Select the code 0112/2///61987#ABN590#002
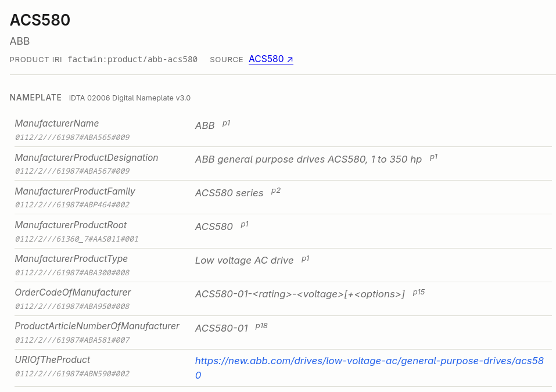The height and width of the screenshot is (392, 556). 73,373
